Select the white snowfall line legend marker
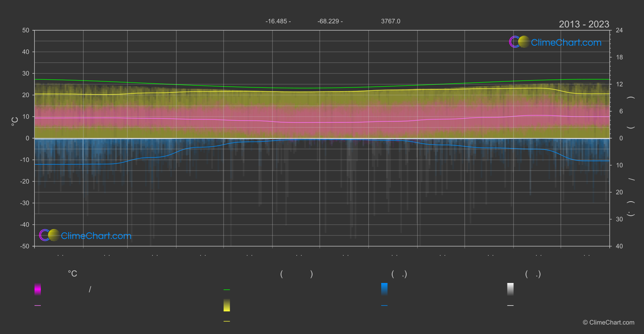Screen dimensions: 644x334 tap(511, 305)
